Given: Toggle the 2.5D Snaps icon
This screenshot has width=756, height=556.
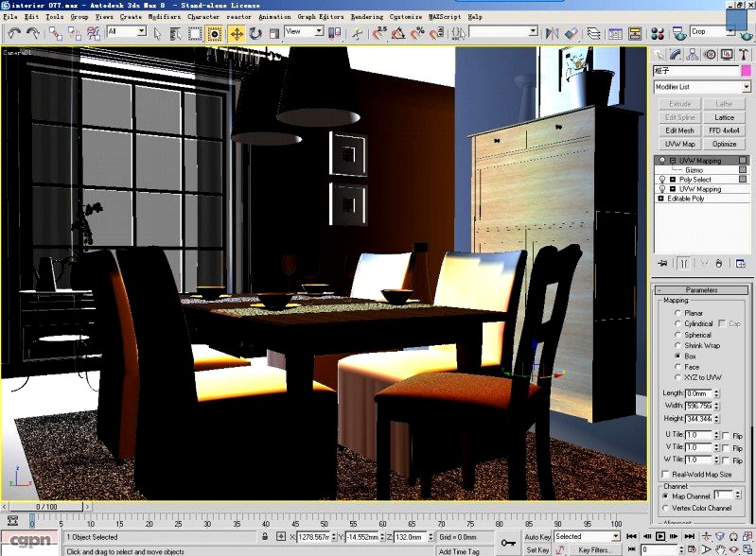Looking at the screenshot, I should 380,33.
